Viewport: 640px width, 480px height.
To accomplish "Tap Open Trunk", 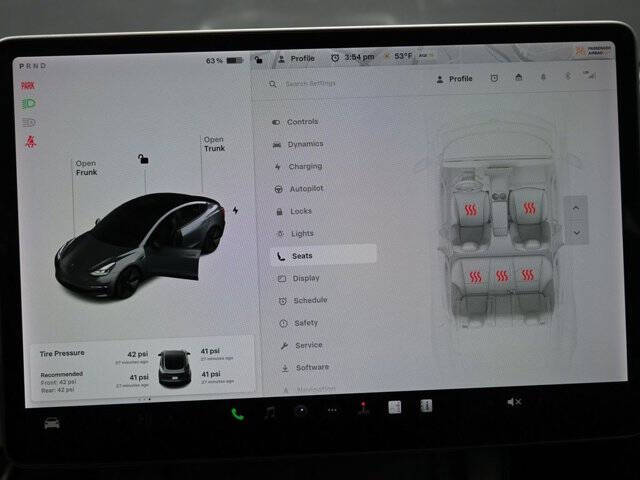I will pyautogui.click(x=214, y=144).
